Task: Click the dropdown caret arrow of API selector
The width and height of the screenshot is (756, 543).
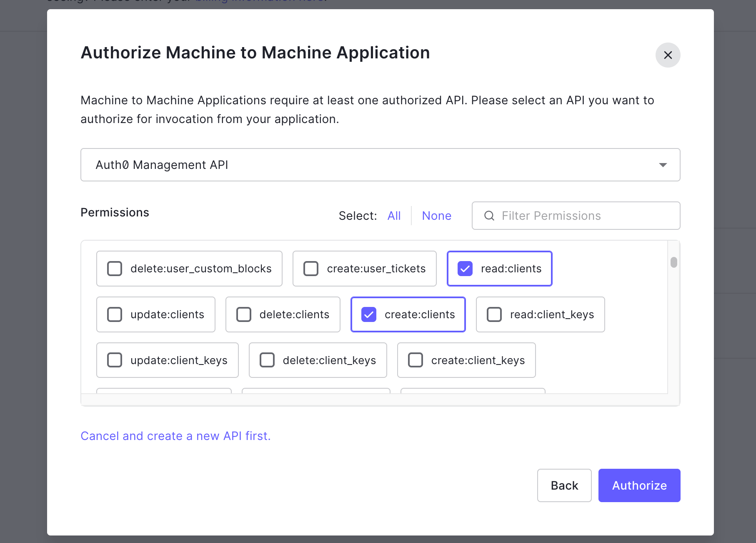Action: pyautogui.click(x=663, y=165)
